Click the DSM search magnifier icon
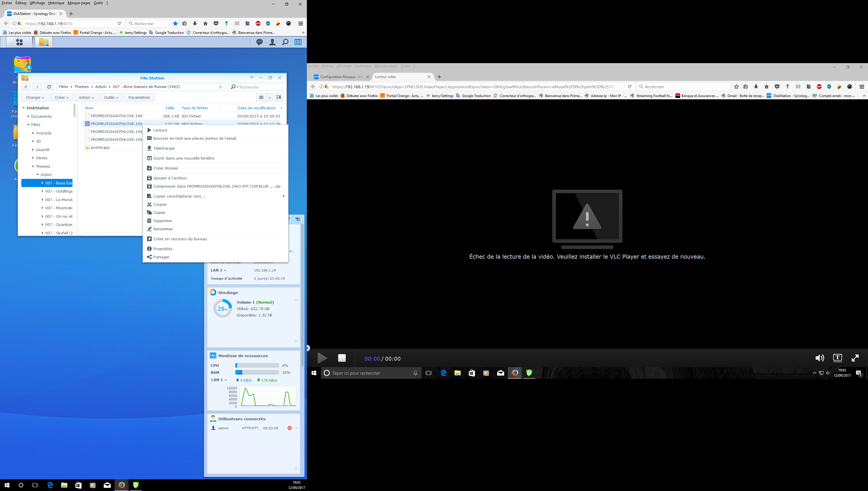868x491 pixels. (285, 42)
